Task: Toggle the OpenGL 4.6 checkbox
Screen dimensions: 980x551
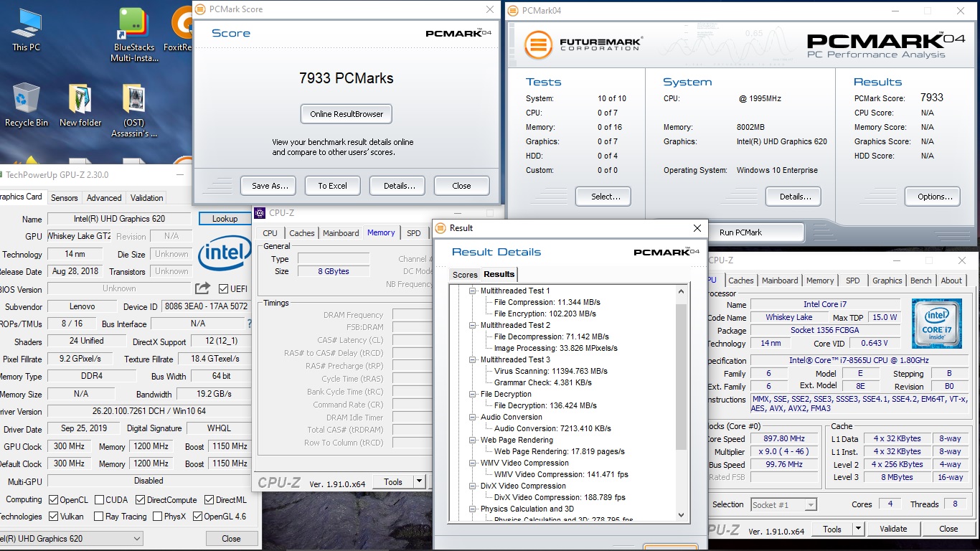Action: point(197,517)
